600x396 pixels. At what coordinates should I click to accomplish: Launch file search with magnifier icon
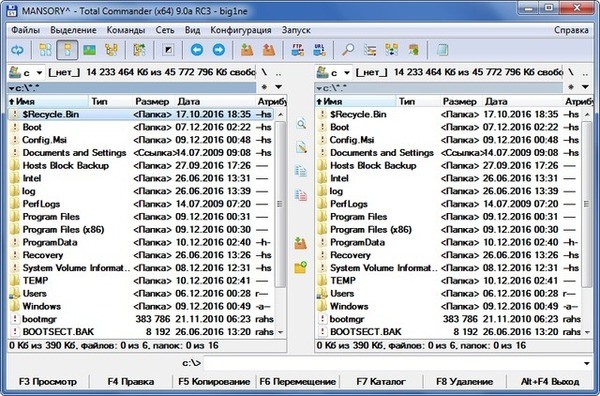348,50
